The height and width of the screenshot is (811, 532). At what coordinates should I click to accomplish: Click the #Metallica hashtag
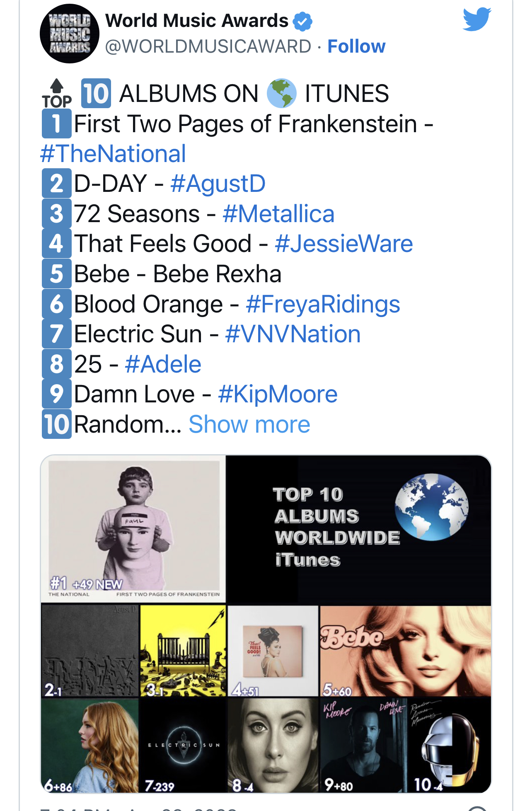pos(278,214)
